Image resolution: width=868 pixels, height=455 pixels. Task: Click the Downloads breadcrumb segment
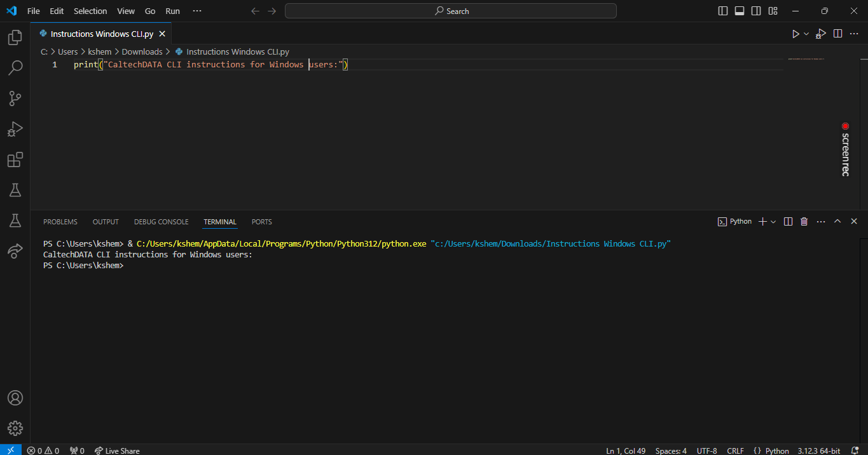[142, 52]
